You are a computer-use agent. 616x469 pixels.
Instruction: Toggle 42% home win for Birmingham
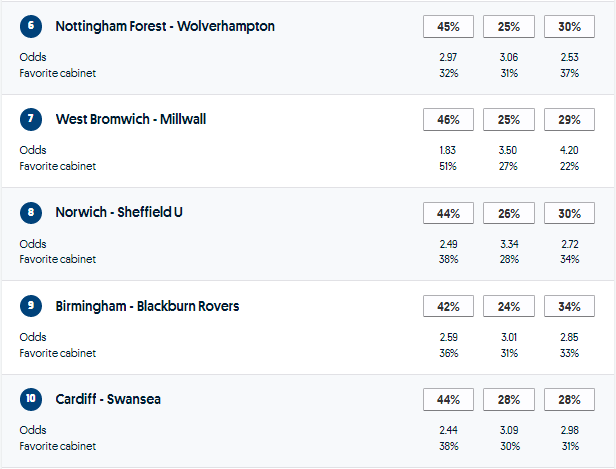point(448,306)
